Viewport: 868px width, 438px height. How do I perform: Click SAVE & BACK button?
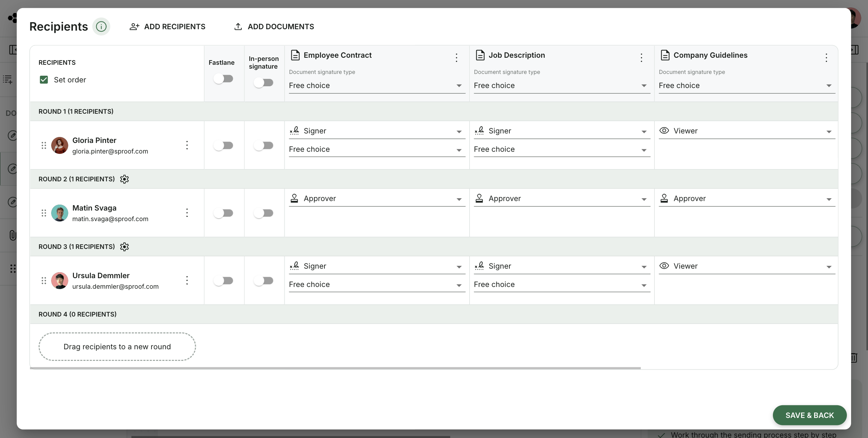click(810, 415)
